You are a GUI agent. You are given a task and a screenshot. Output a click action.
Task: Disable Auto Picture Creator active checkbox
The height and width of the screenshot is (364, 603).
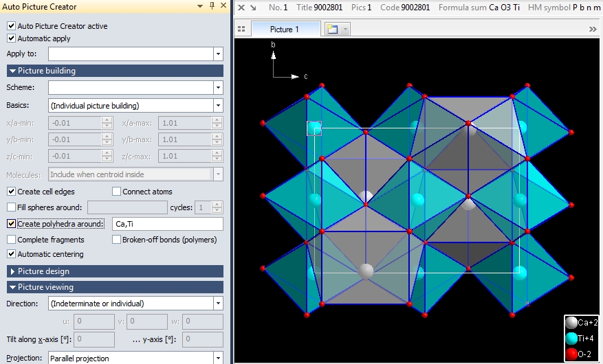click(11, 26)
